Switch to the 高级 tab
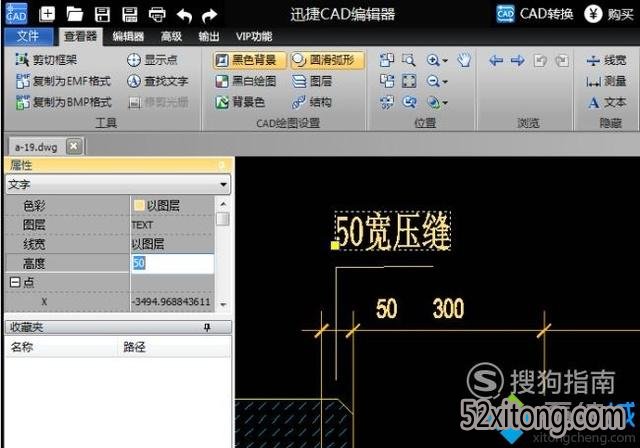Image resolution: width=640 pixels, height=448 pixels. [171, 37]
